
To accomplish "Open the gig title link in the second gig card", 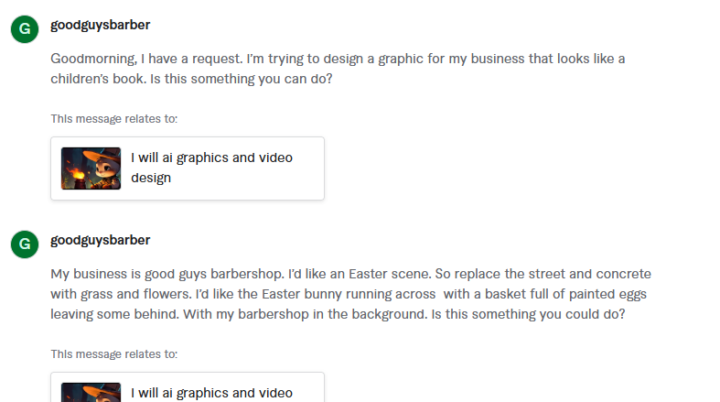I will coord(212,393).
